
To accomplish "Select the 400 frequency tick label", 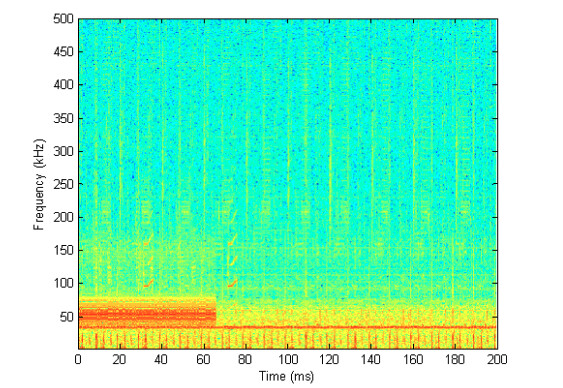I will (x=63, y=85).
